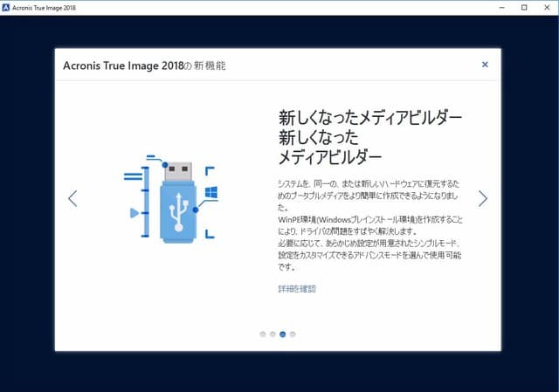Image resolution: width=559 pixels, height=392 pixels.
Task: Select the first pagination dot
Action: (x=263, y=334)
